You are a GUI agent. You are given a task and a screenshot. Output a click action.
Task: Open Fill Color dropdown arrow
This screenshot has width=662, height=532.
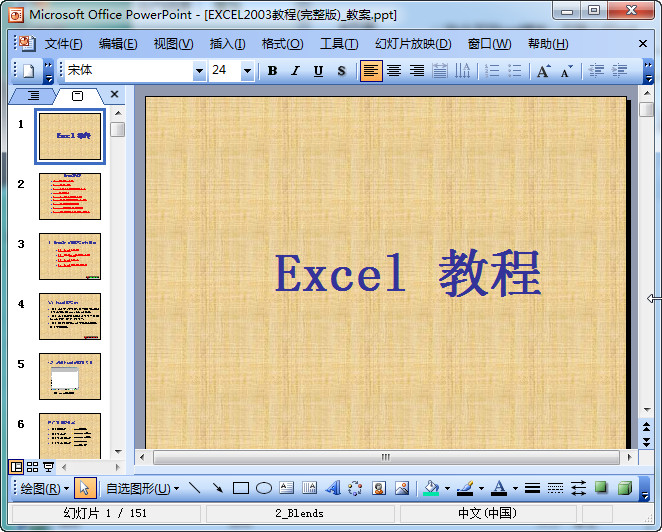click(x=447, y=489)
